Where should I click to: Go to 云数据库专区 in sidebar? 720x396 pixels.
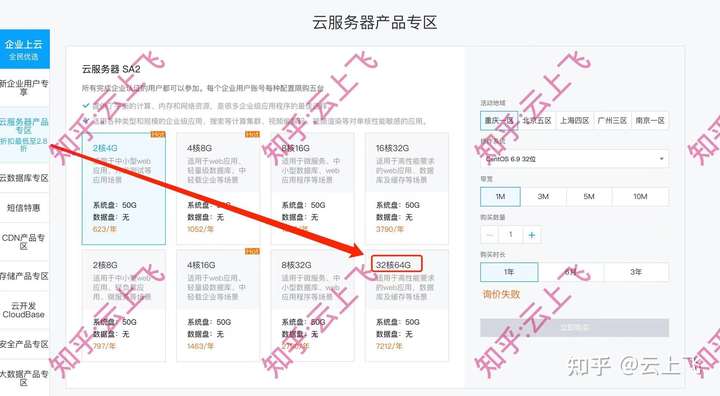[x=24, y=178]
